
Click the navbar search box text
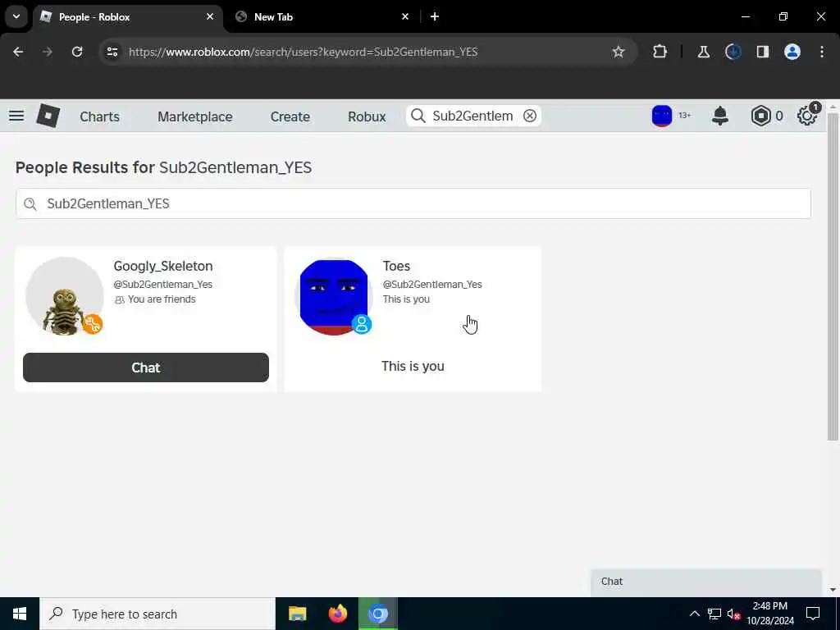[472, 116]
